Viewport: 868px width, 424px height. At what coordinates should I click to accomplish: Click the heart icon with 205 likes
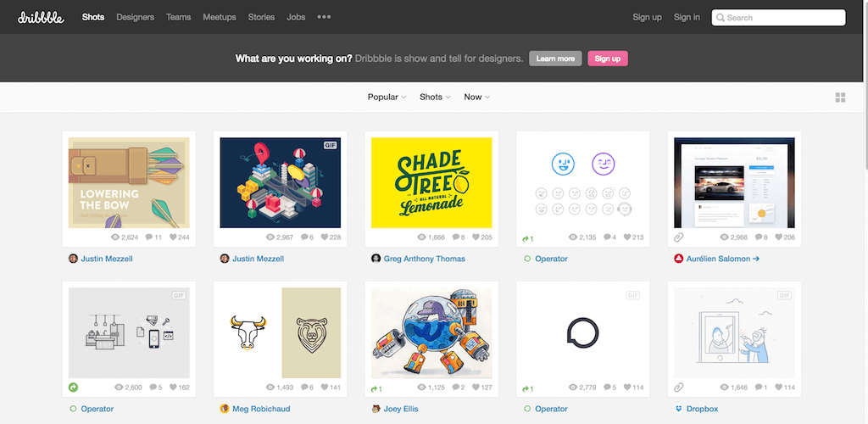point(476,237)
